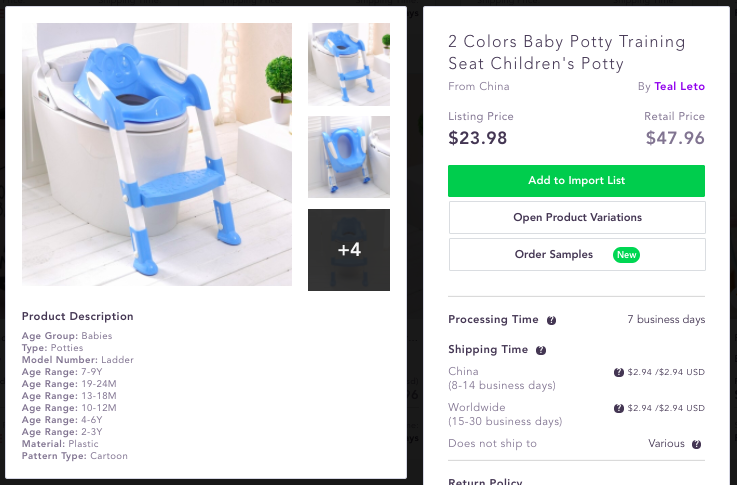Image resolution: width=737 pixels, height=485 pixels.
Task: Click the Return Policy section heading
Action: [x=485, y=481]
